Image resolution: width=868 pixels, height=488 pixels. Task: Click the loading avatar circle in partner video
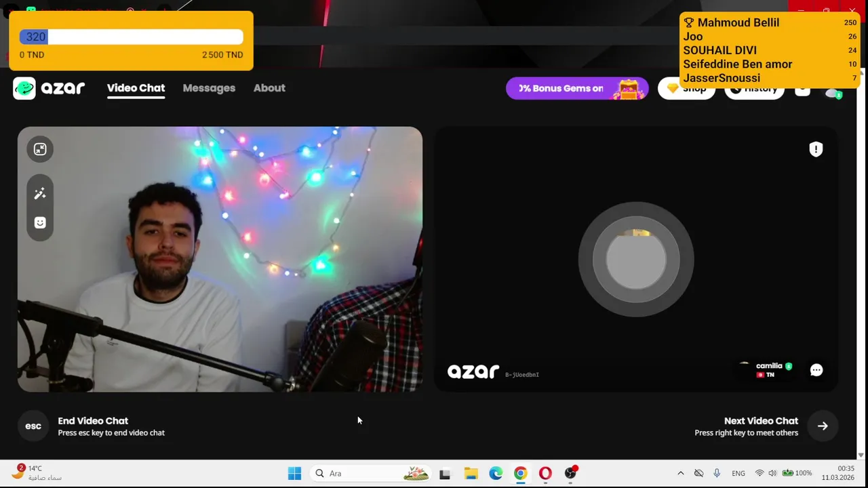click(x=636, y=260)
